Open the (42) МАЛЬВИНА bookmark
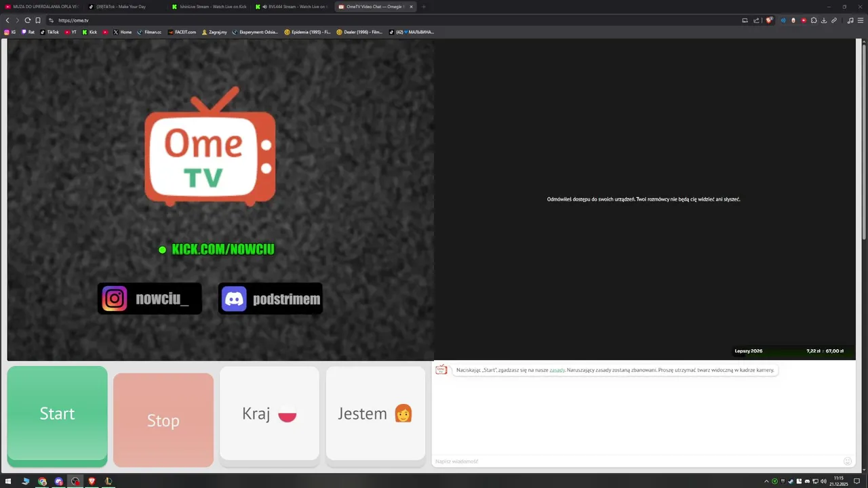868x488 pixels. click(x=411, y=32)
